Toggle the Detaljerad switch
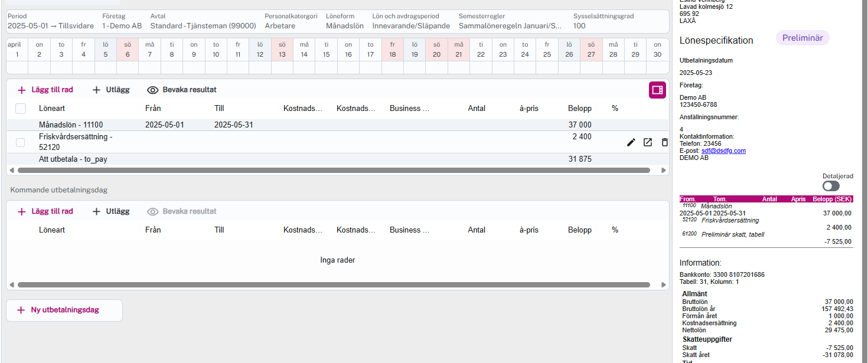This screenshot has width=868, height=363. tap(831, 186)
